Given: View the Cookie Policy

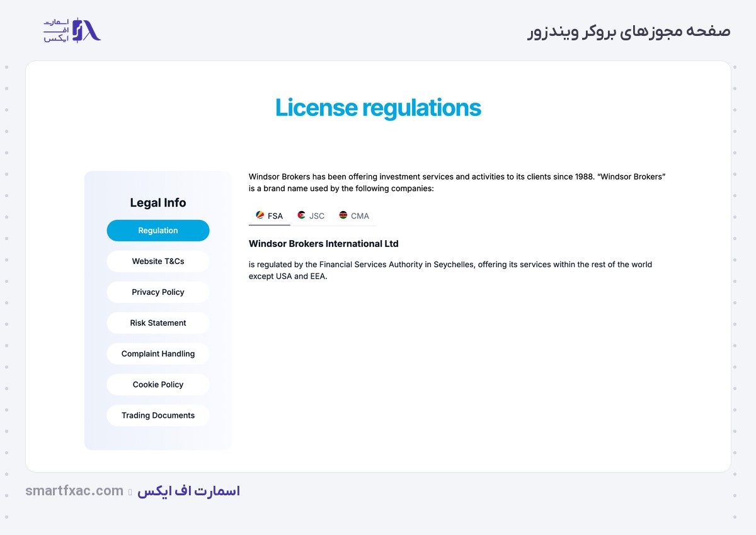Looking at the screenshot, I should coord(158,385).
